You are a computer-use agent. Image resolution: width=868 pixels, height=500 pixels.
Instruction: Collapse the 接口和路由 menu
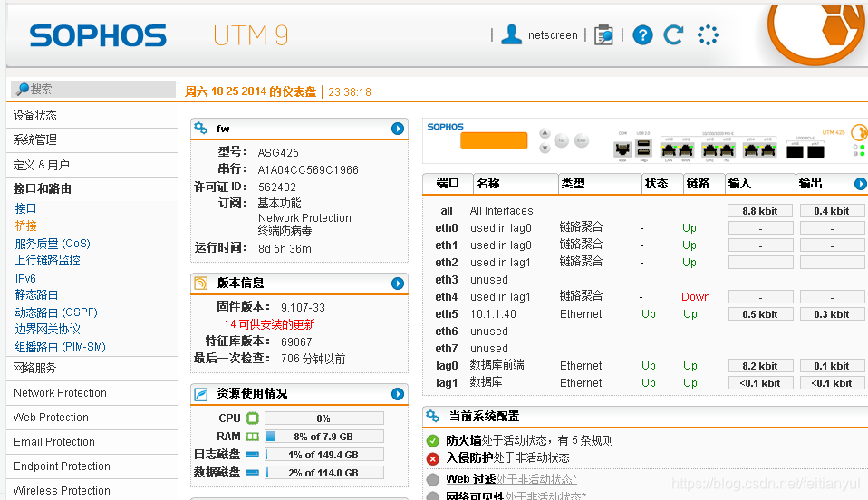tap(92, 188)
